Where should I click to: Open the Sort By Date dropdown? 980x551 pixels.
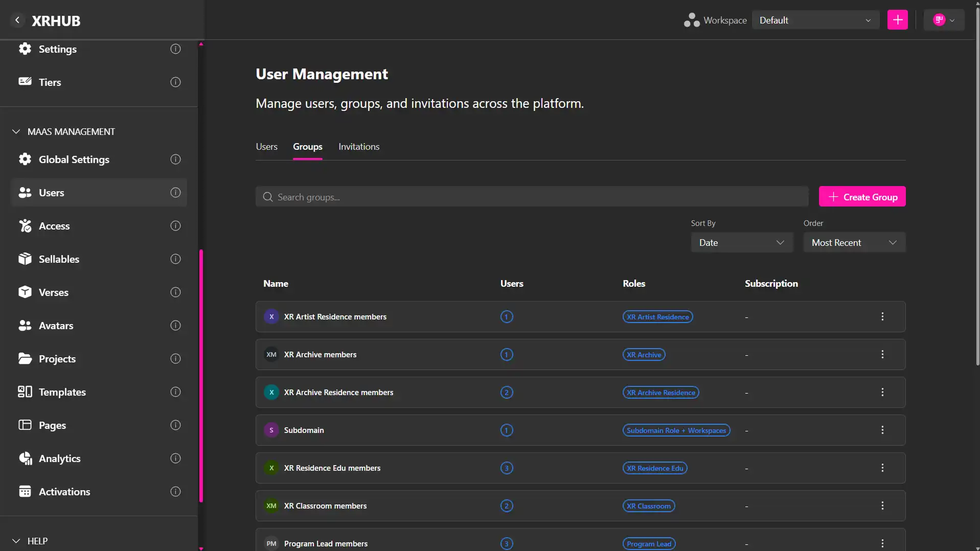[742, 242]
